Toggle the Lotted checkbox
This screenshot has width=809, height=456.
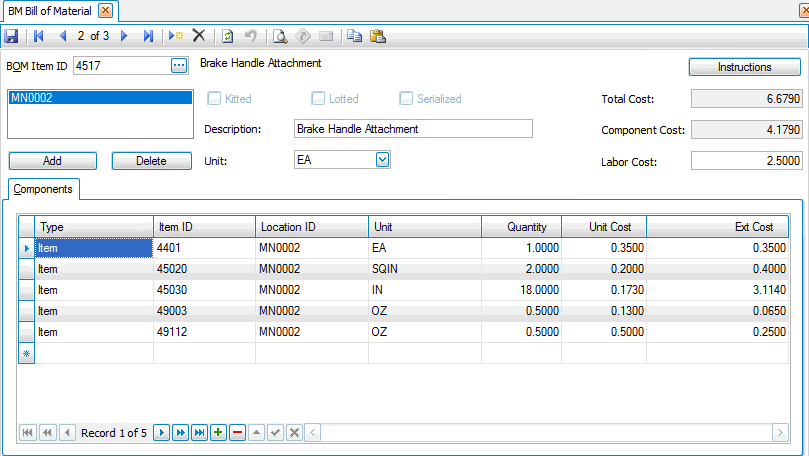[318, 99]
